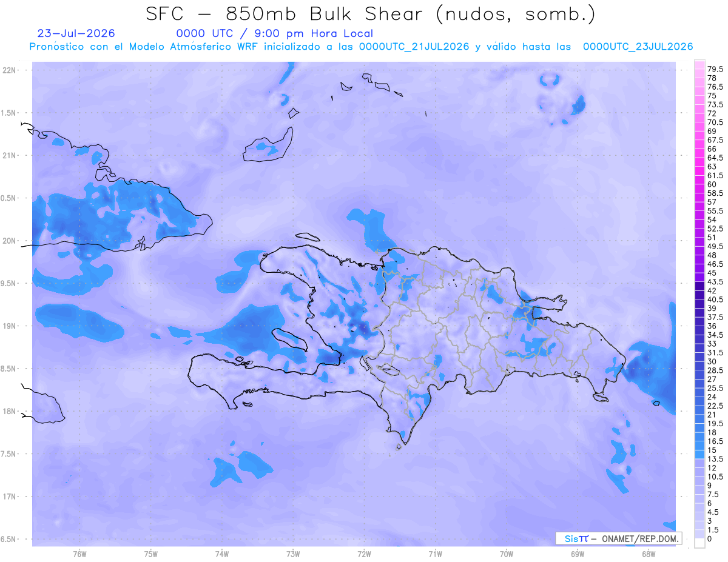Image resolution: width=728 pixels, height=562 pixels.
Task: Click the "0000UTC_23JUL2026" valid time
Action: 638,47
